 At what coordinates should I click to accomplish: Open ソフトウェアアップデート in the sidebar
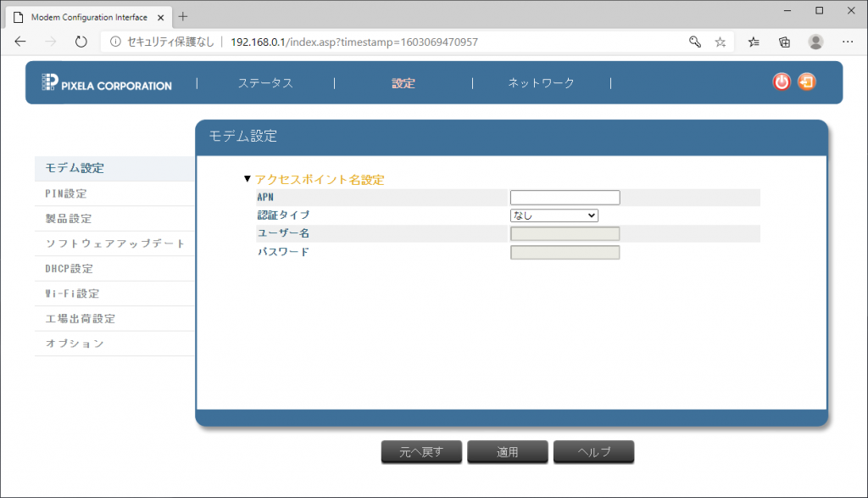(x=114, y=243)
